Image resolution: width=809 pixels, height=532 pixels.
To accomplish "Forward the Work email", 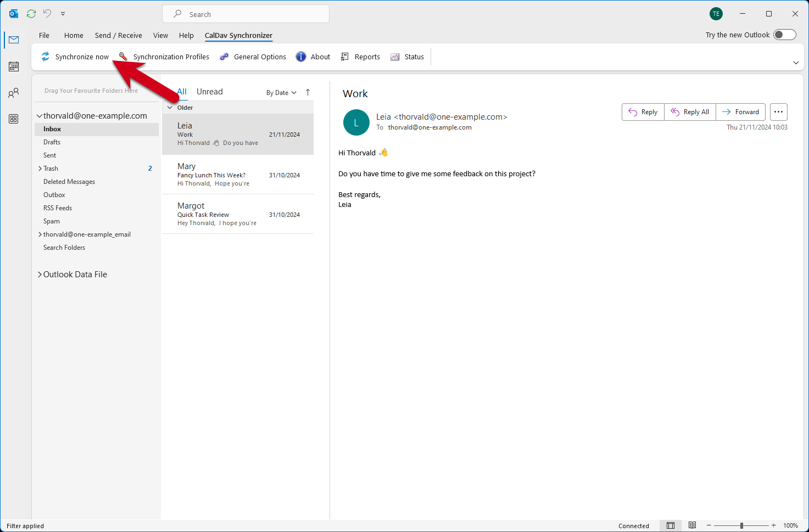I will coord(740,111).
